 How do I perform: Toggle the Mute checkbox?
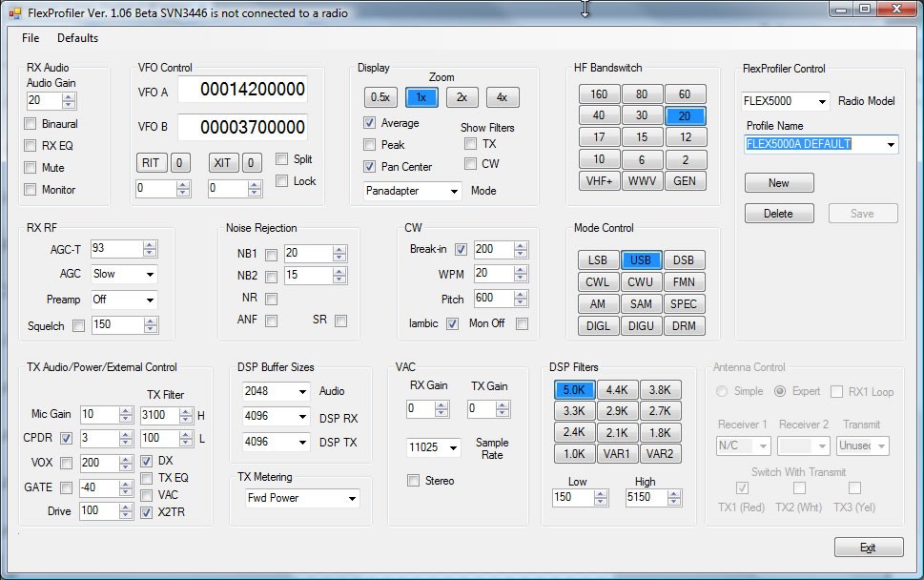pyautogui.click(x=31, y=167)
